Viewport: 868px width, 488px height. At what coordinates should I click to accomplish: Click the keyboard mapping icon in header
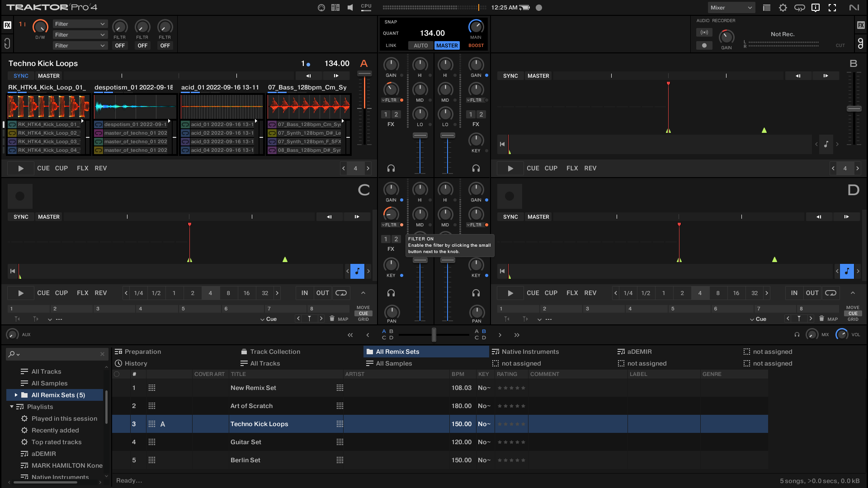click(335, 8)
